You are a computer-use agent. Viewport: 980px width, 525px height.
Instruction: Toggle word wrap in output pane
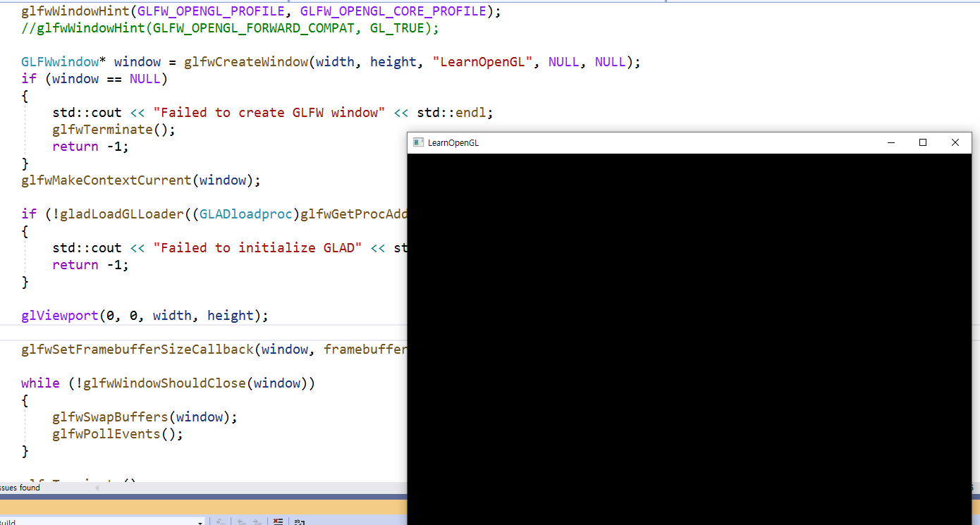pos(299,521)
